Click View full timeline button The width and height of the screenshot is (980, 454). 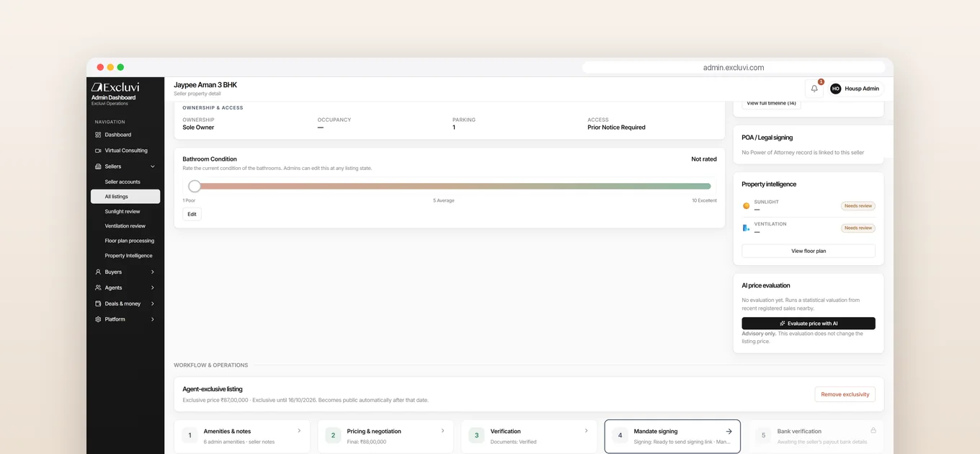point(771,104)
